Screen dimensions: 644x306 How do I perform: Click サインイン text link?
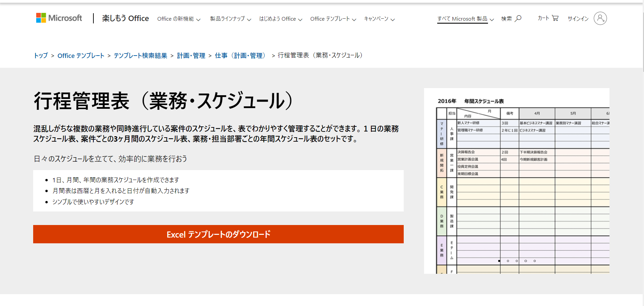click(x=578, y=19)
